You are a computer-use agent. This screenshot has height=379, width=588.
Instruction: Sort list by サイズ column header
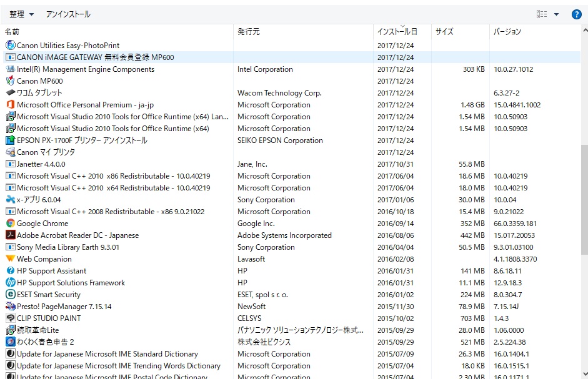(444, 31)
